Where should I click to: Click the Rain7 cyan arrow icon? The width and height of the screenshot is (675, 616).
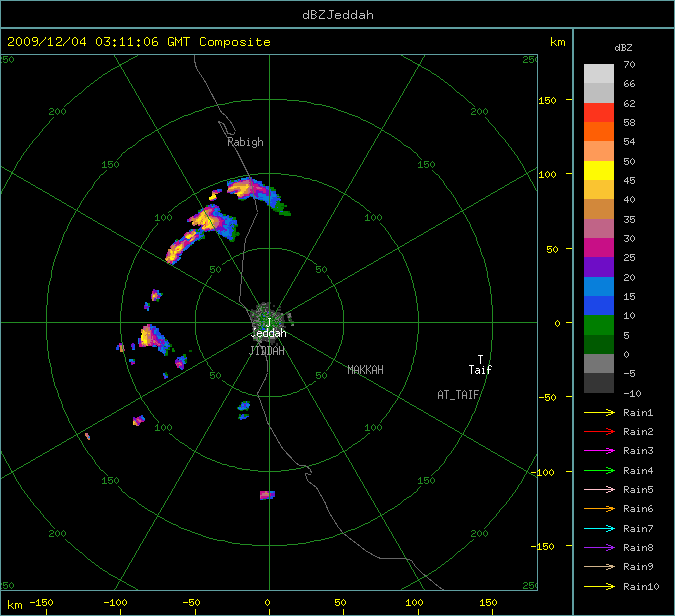599,528
